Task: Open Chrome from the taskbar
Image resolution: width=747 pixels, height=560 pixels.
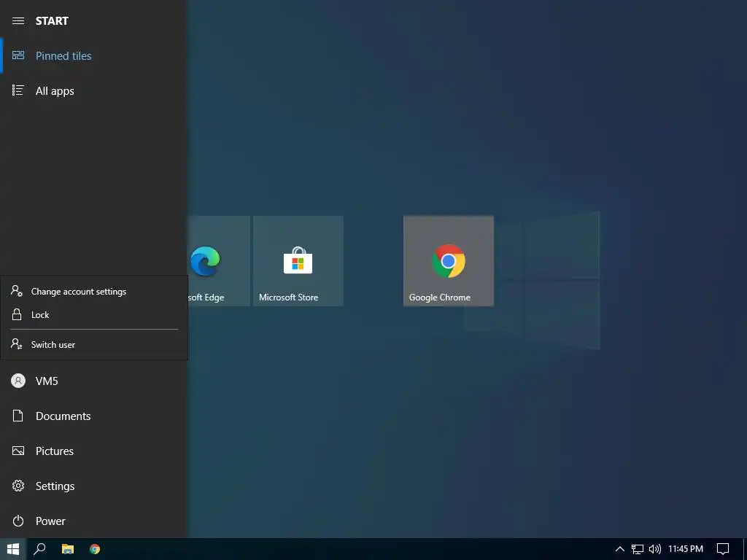Action: [x=95, y=549]
